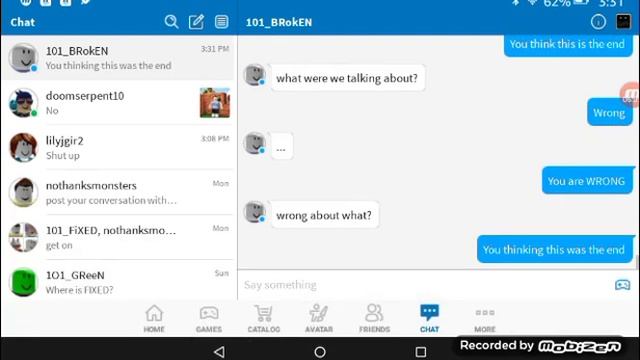Tap the '...' received message bubble
The image size is (640, 360).
tap(281, 146)
